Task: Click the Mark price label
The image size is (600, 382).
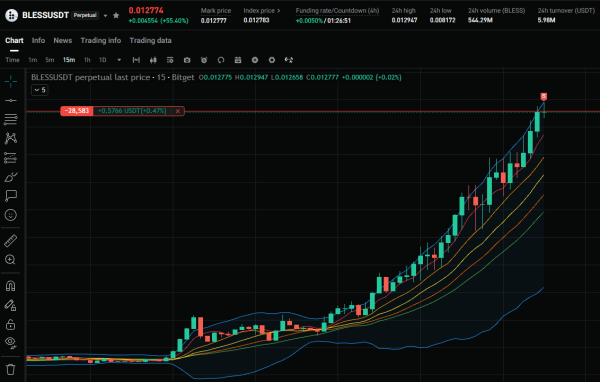Action: (216, 11)
